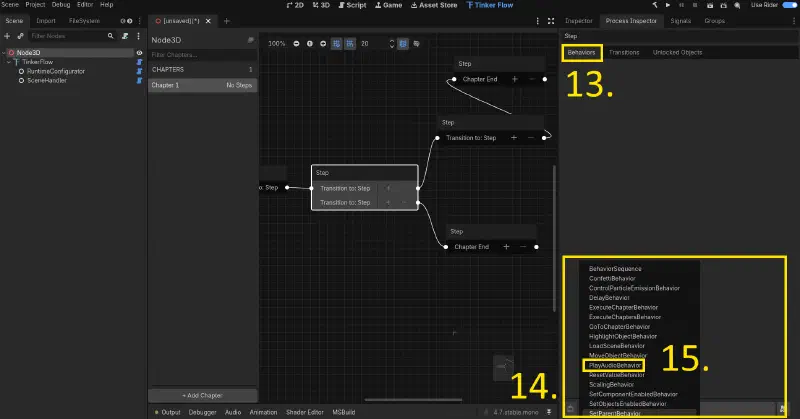Switch to the Inspector tab

(579, 21)
